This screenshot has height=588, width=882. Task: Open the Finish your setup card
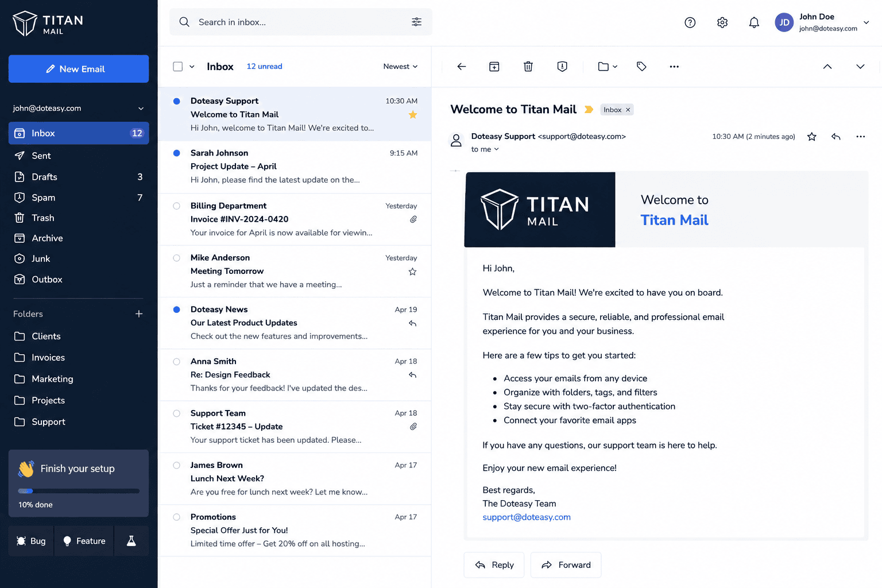(x=79, y=483)
